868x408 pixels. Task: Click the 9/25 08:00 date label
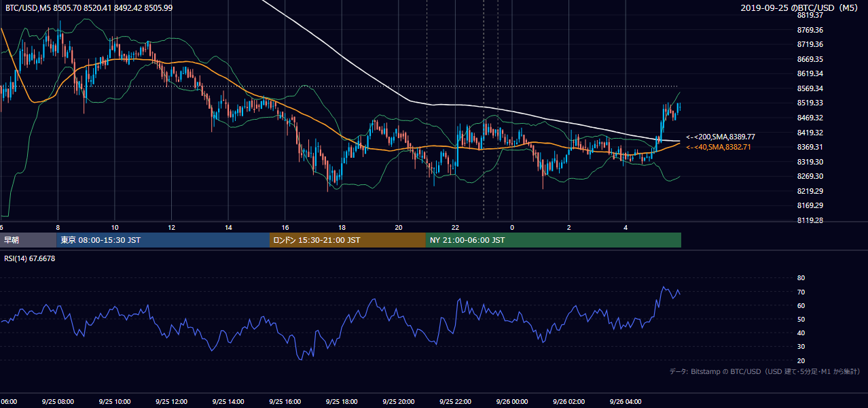tap(58, 402)
